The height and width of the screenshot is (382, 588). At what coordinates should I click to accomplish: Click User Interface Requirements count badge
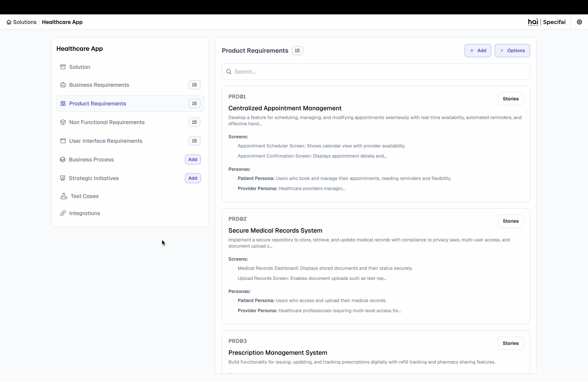(x=194, y=141)
